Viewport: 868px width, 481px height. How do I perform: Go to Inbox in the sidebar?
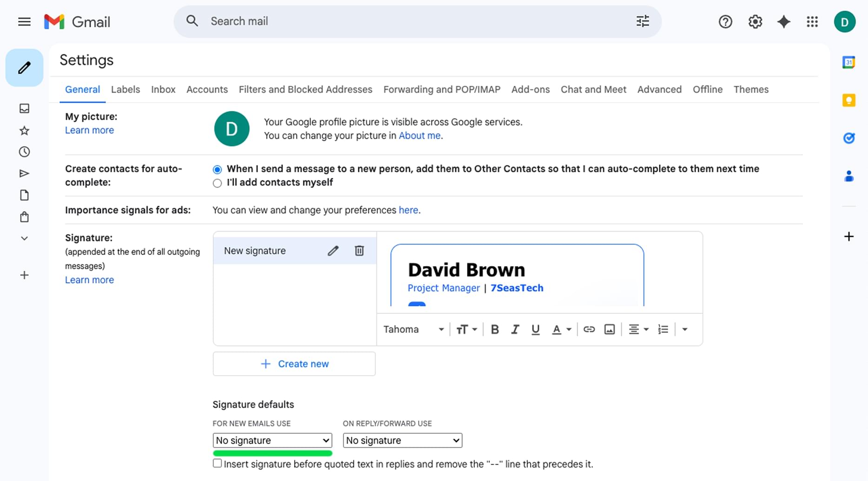[24, 108]
